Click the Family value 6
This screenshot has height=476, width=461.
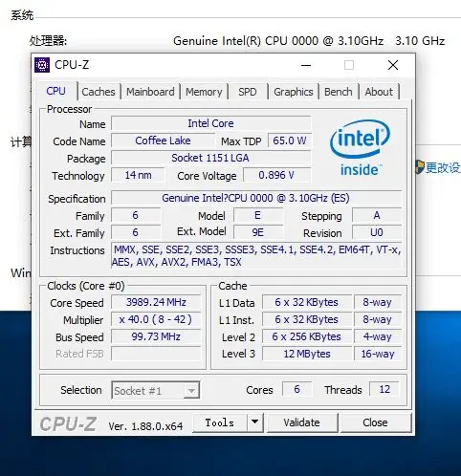(136, 215)
